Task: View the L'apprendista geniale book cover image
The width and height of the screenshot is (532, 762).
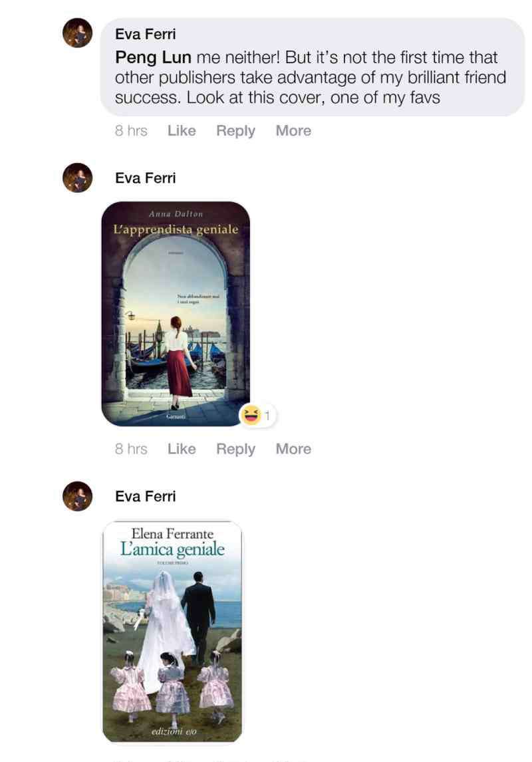Action: (x=176, y=314)
